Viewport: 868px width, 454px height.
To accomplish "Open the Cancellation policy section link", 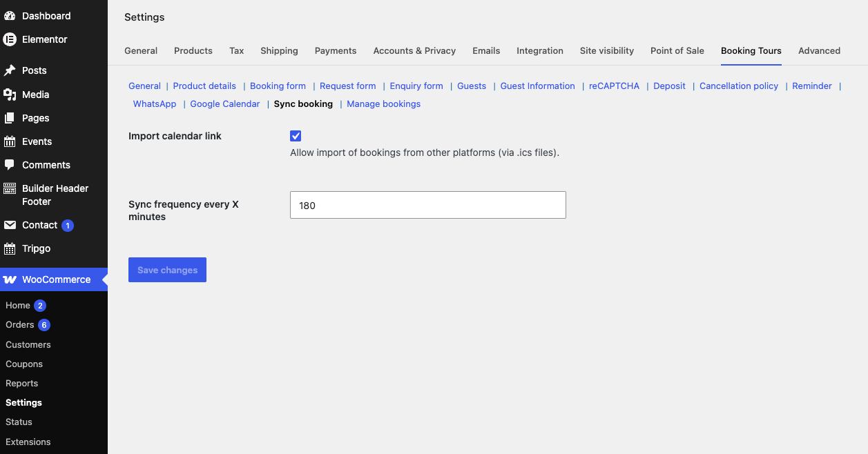I will coord(739,86).
